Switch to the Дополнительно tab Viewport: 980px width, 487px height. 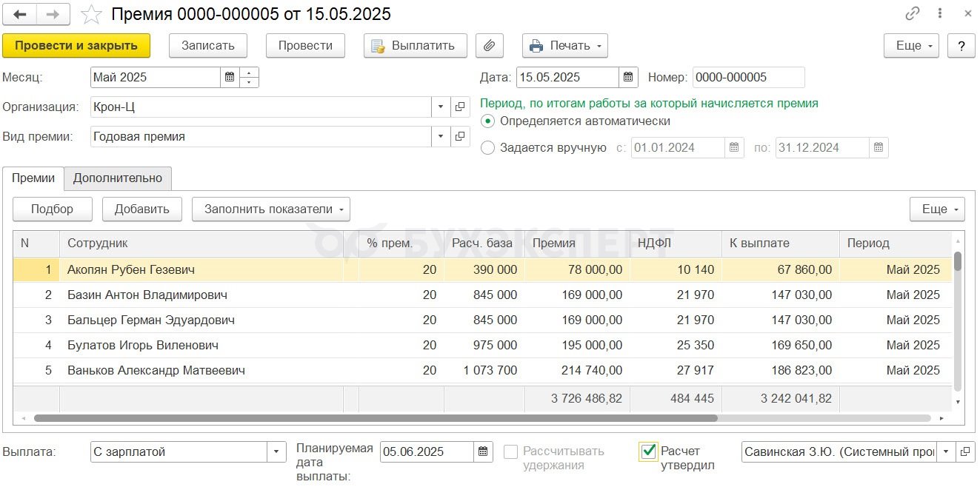118,178
